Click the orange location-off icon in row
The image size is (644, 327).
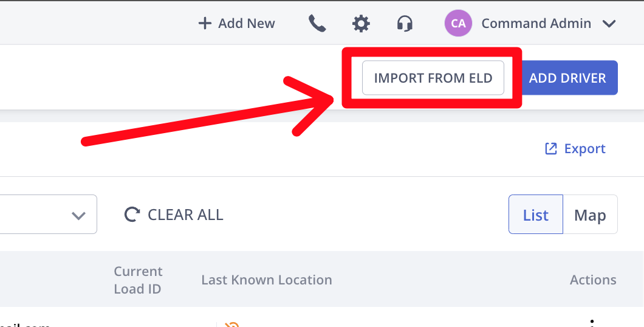click(231, 325)
